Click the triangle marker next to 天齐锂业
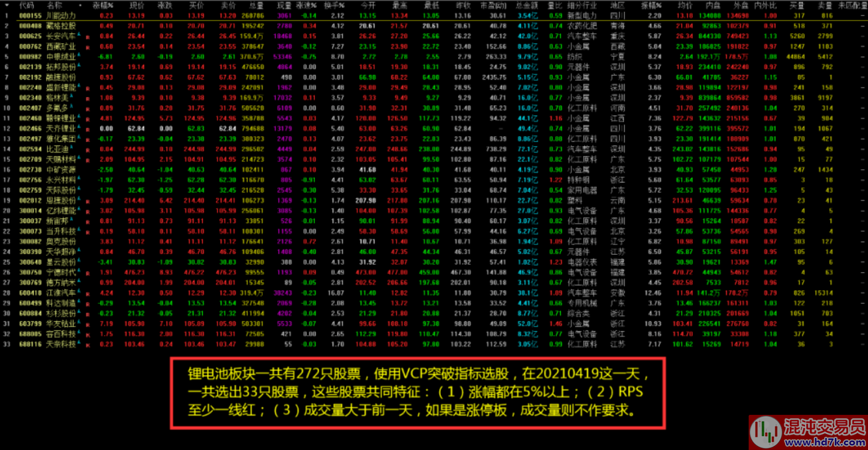868x450 pixels. tap(78, 127)
